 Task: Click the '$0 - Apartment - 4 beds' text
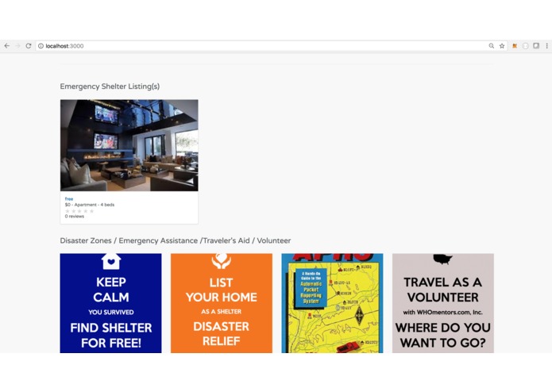pos(90,205)
